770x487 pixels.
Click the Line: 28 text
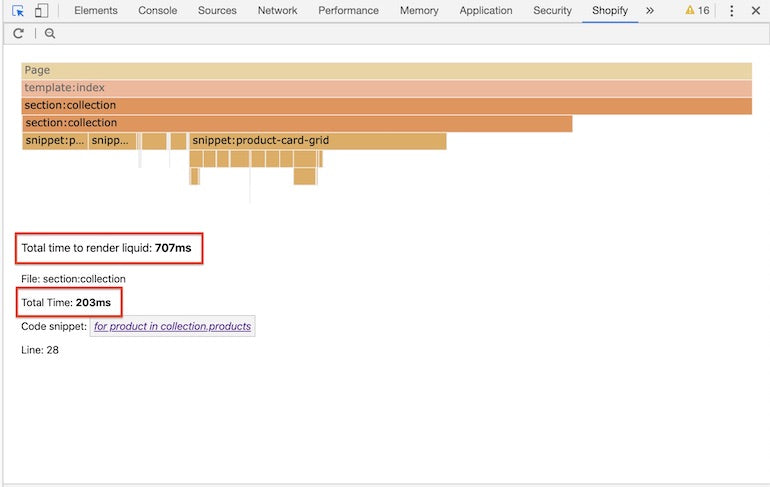(x=40, y=350)
